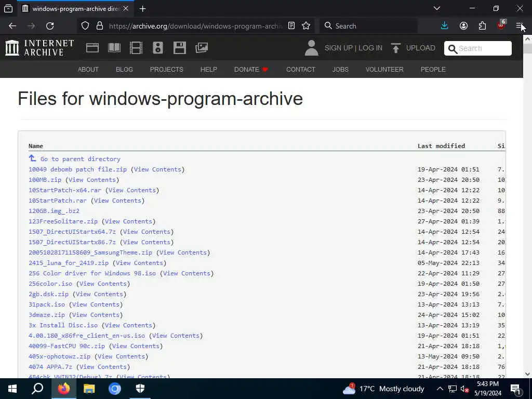Open the JOBS menu item
Image resolution: width=532 pixels, height=399 pixels.
[x=340, y=69]
